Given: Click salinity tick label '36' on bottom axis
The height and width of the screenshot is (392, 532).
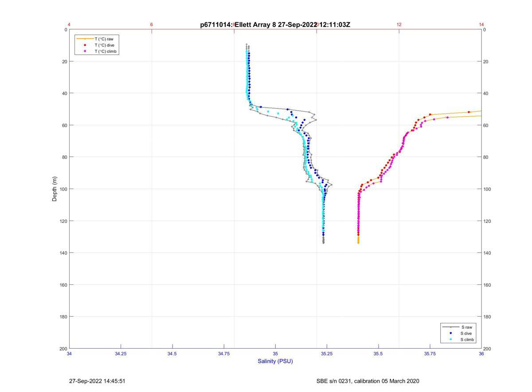Looking at the screenshot, I should (481, 353).
